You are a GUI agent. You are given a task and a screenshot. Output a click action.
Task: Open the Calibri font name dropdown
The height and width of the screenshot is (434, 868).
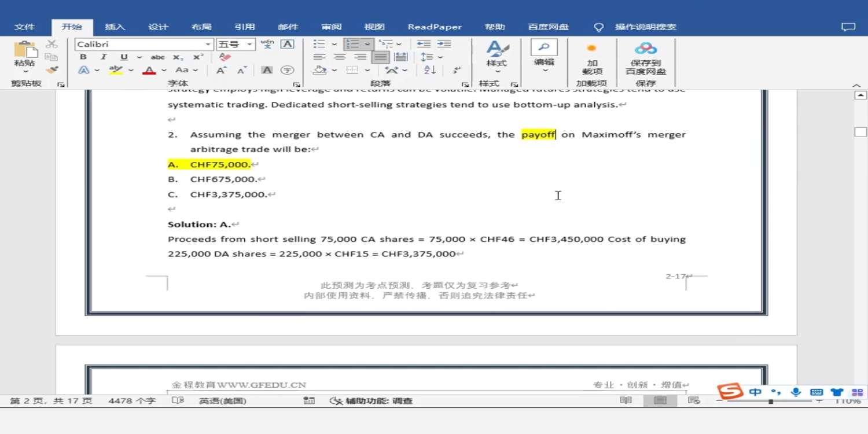coord(208,45)
